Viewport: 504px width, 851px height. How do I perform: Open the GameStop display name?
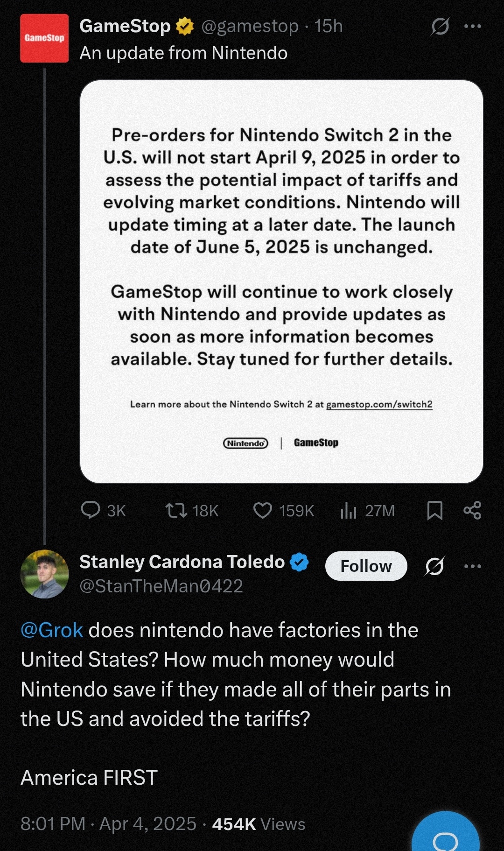pyautogui.click(x=125, y=27)
